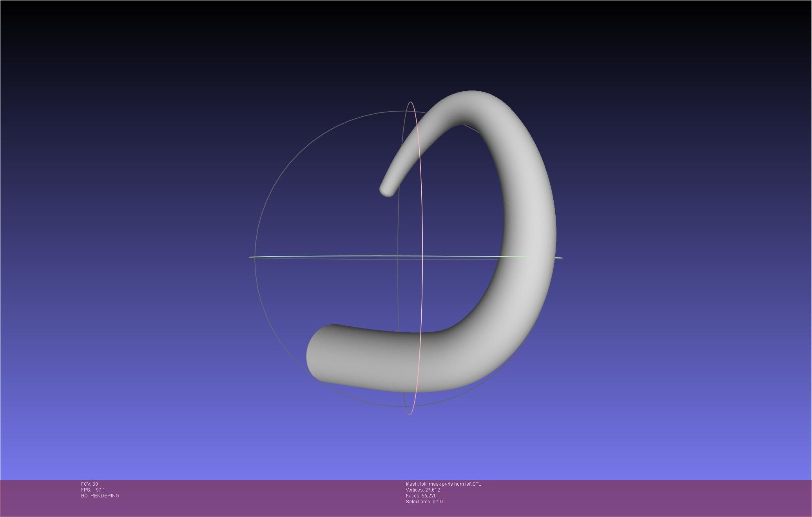Click the Vertices: 27,612 count

[423, 490]
